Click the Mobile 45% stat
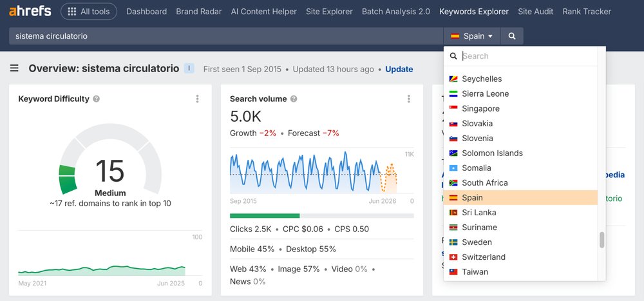Image resolution: width=644 pixels, height=301 pixels. point(252,249)
